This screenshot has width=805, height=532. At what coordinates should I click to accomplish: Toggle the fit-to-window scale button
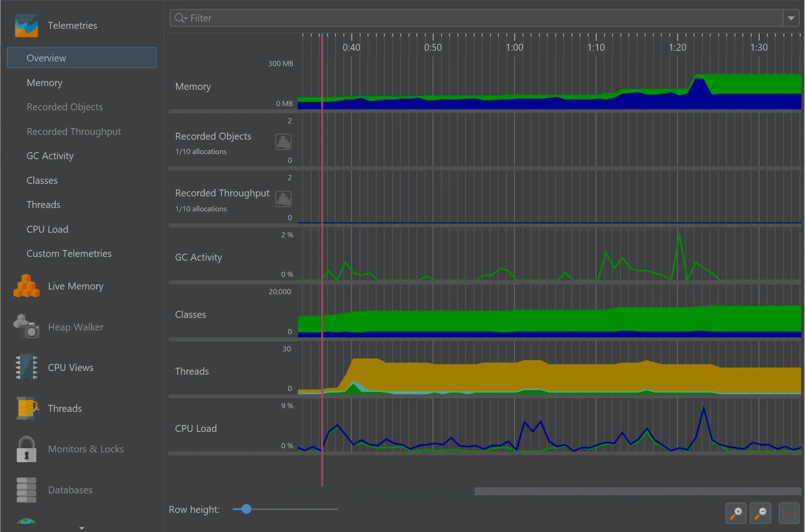[x=789, y=513]
